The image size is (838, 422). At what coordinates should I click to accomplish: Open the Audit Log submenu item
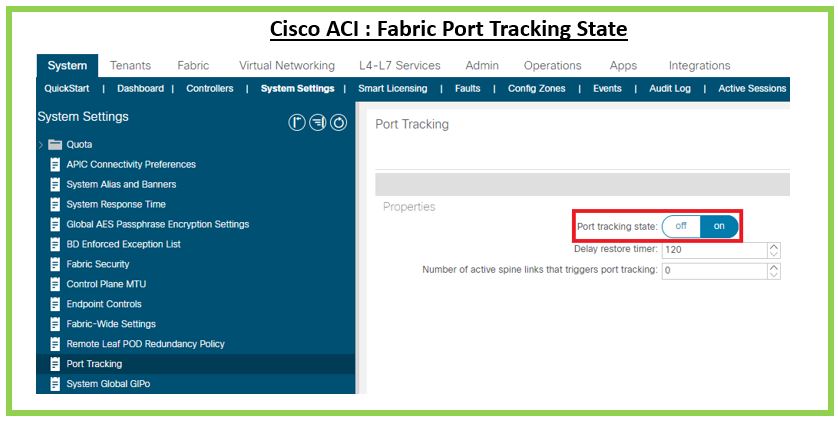click(x=670, y=88)
